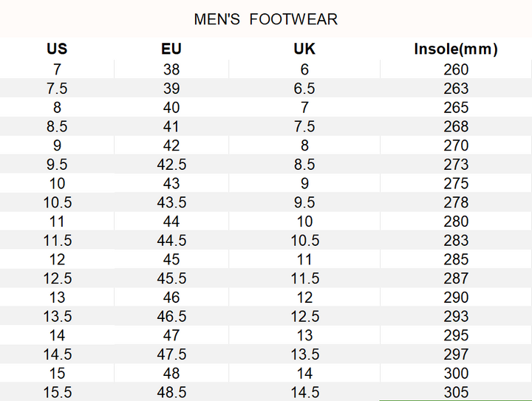Select insole value 280 cell

tap(456, 222)
